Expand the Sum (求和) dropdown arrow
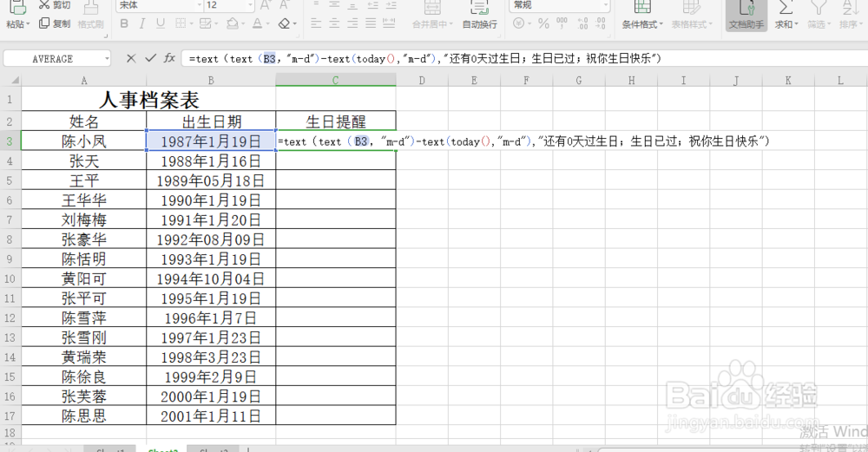Image resolution: width=868 pixels, height=452 pixels. tap(796, 24)
